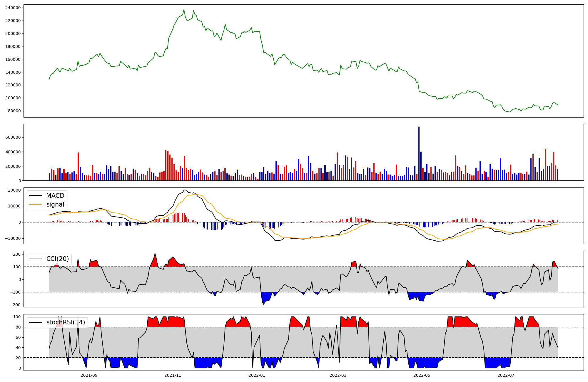
Task: Click the 2021-09 date axis label
Action: (x=89, y=375)
